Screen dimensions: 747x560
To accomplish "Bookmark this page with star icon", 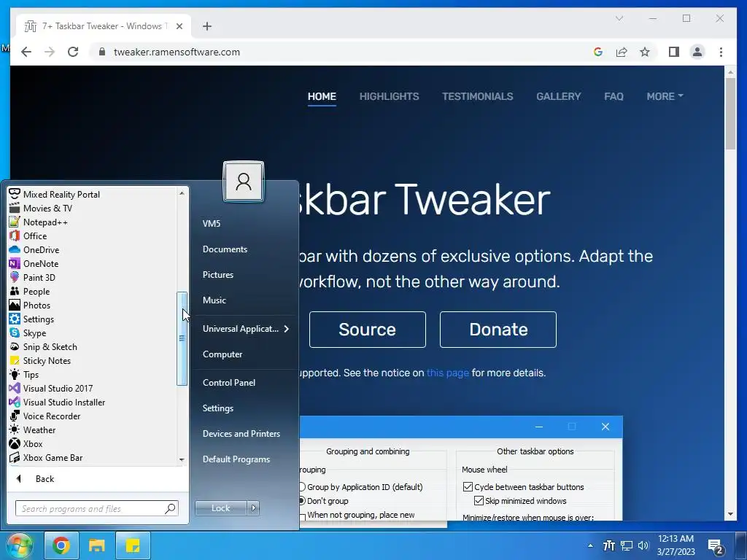I will [645, 52].
